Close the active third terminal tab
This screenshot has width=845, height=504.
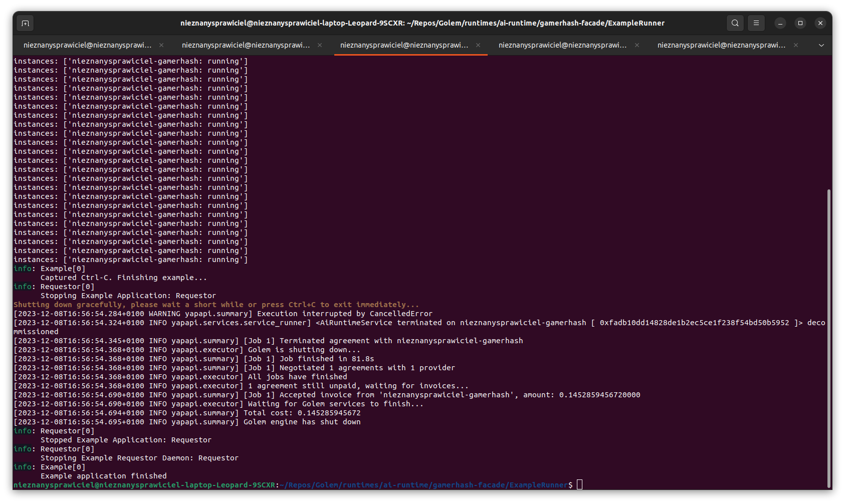478,45
